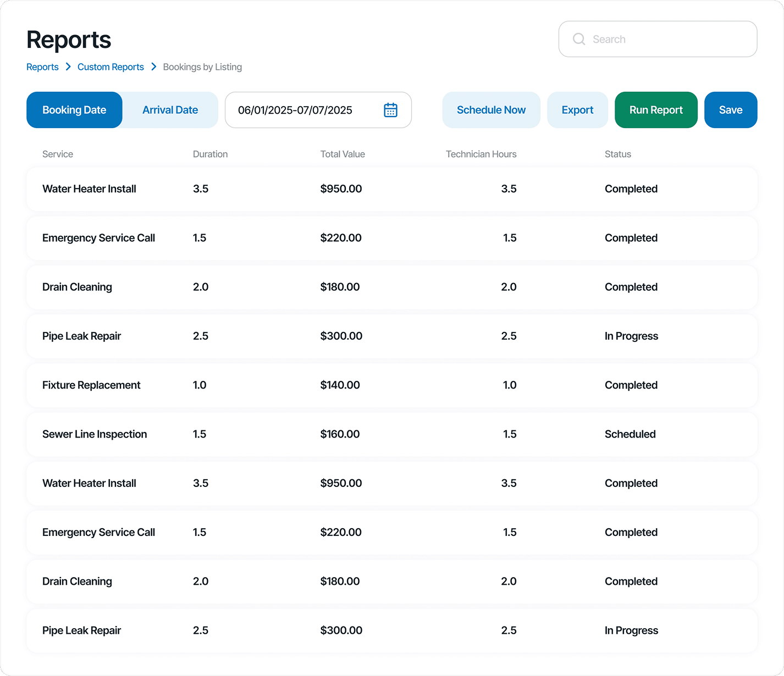Click the date range field 06/01/2025-07/07/2025
784x676 pixels.
(x=318, y=110)
